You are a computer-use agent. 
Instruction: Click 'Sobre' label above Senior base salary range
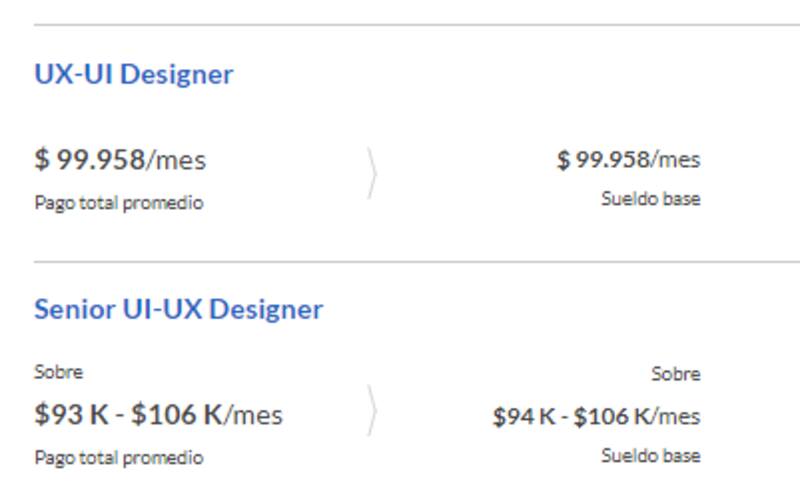pyautogui.click(x=675, y=374)
